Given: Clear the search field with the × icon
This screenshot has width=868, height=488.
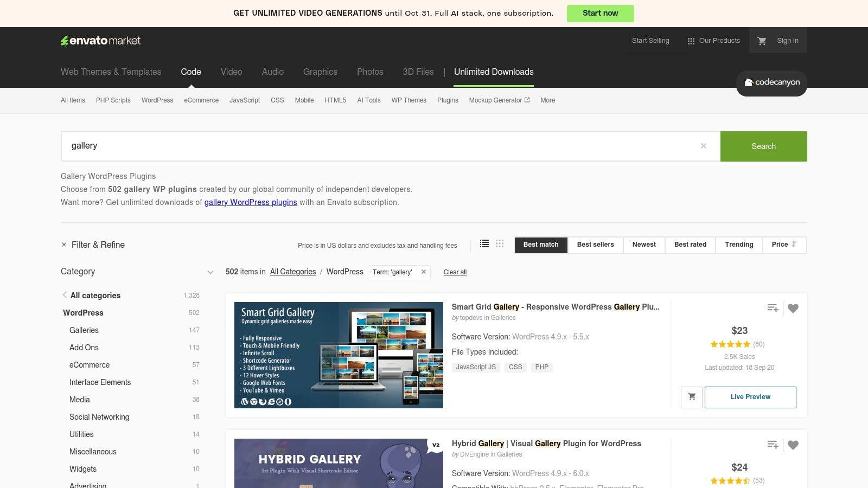Looking at the screenshot, I should pos(703,146).
